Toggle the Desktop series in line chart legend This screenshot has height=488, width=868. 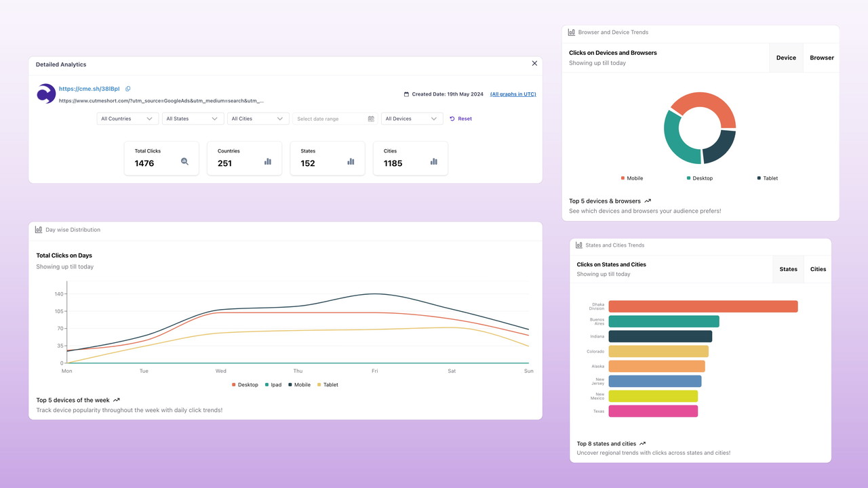(245, 385)
